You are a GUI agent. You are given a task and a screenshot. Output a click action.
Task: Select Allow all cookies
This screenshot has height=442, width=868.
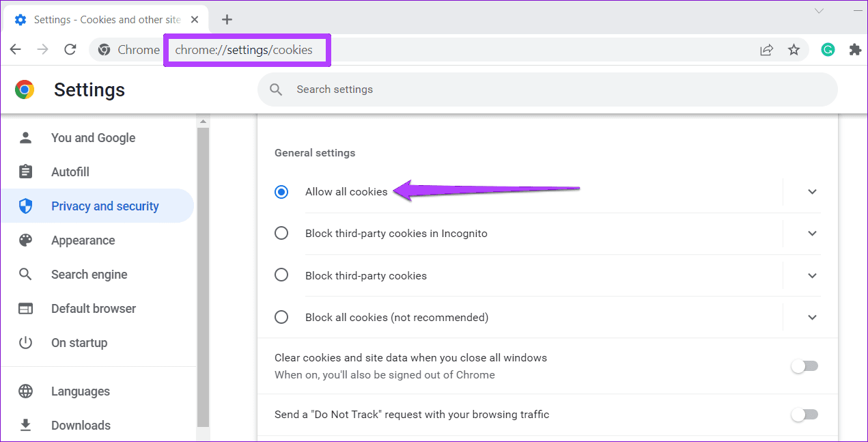point(281,192)
